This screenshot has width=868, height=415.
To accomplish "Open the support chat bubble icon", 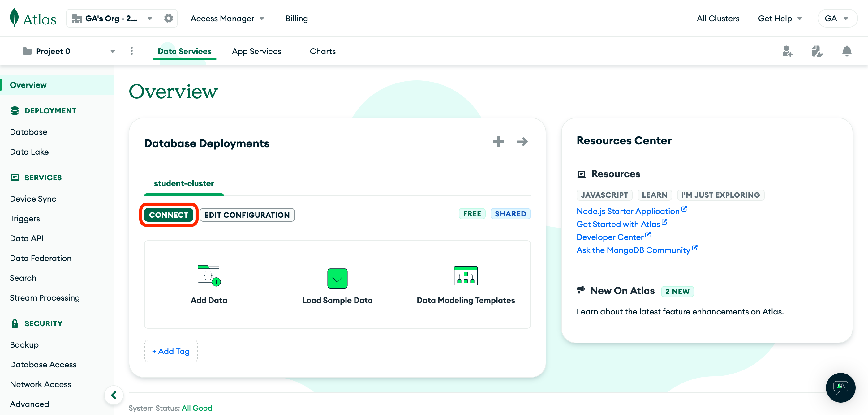I will pyautogui.click(x=840, y=387).
